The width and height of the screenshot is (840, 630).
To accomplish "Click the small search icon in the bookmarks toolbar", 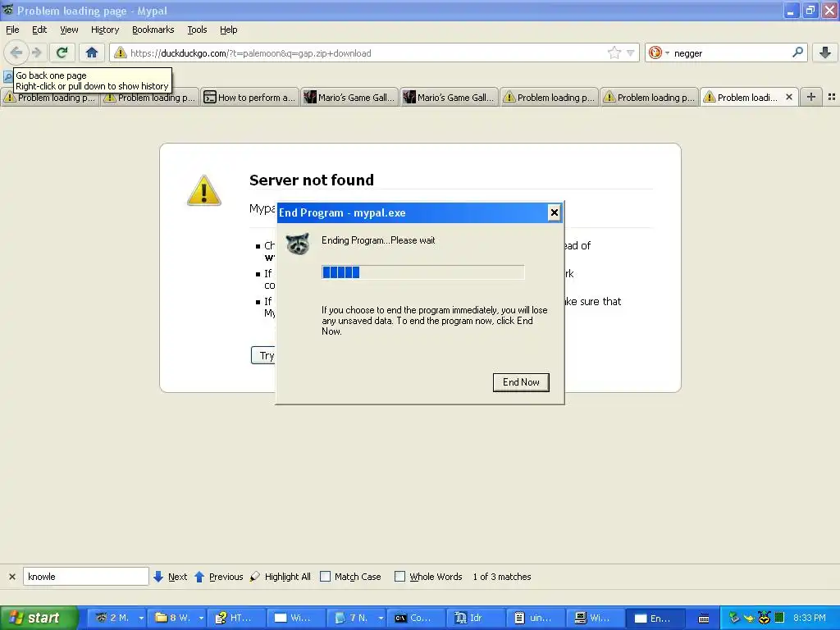I will [x=7, y=76].
